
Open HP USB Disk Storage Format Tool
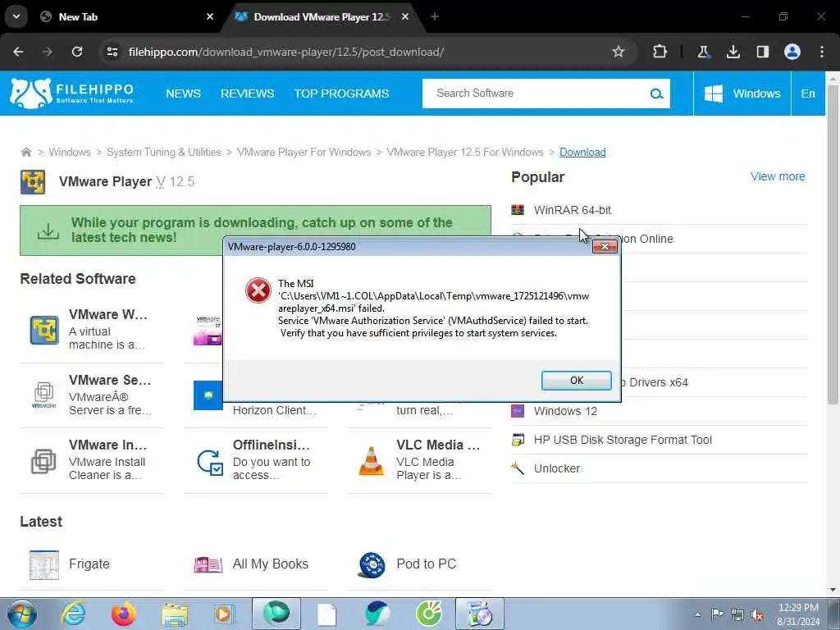point(623,440)
